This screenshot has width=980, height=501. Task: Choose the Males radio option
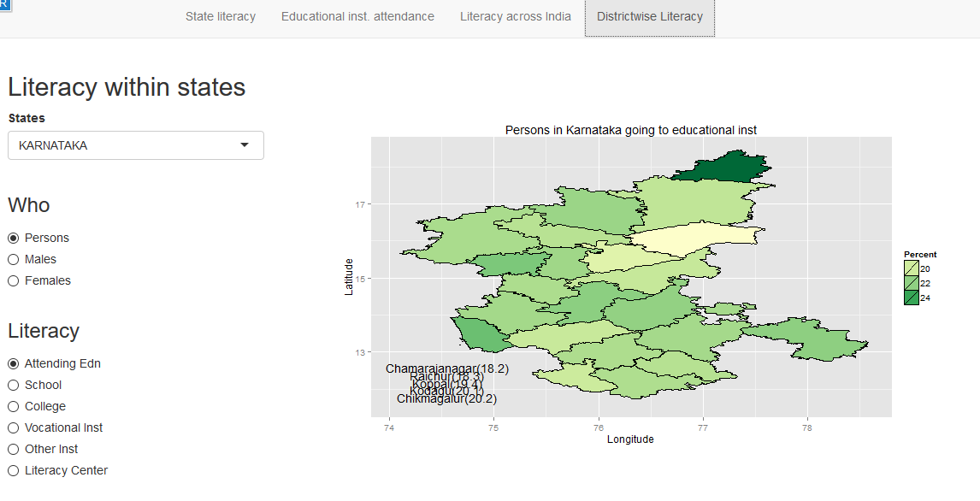pos(14,259)
